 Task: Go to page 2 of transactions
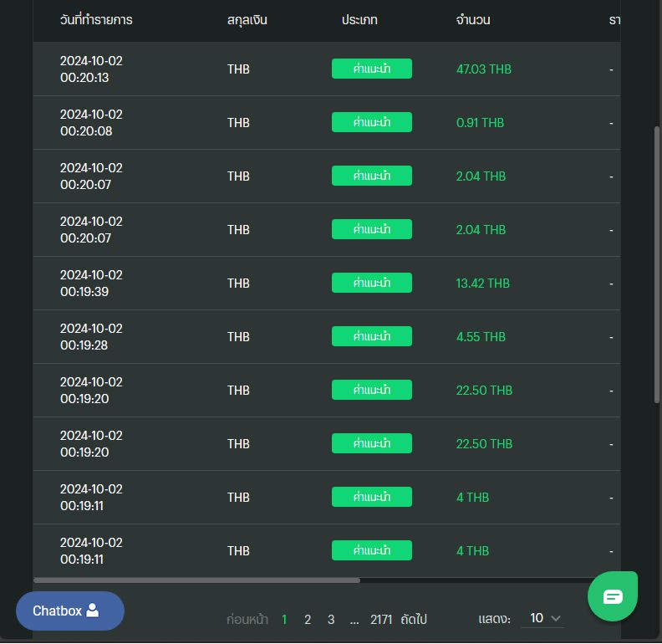coord(308,620)
